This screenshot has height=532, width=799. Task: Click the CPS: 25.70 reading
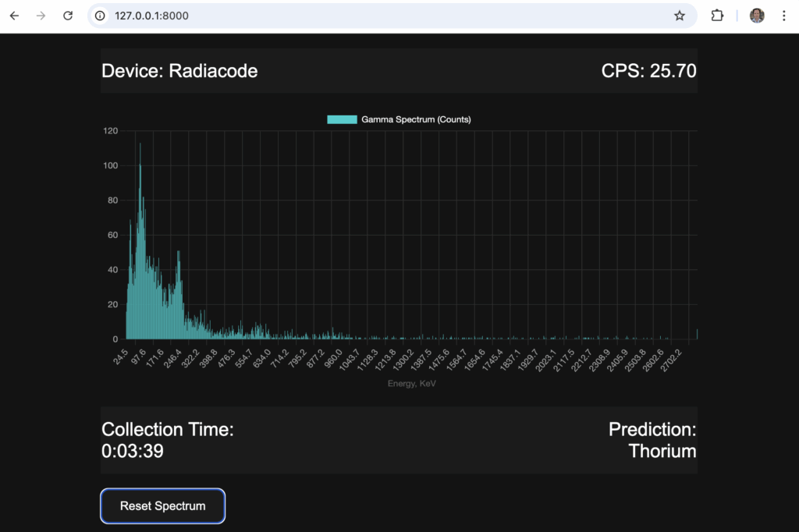tap(648, 71)
